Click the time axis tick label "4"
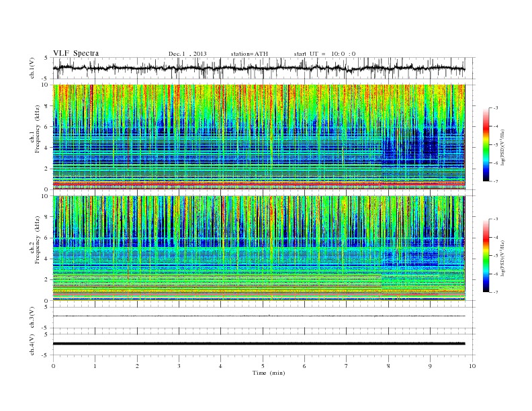532x411 pixels. [x=220, y=366]
